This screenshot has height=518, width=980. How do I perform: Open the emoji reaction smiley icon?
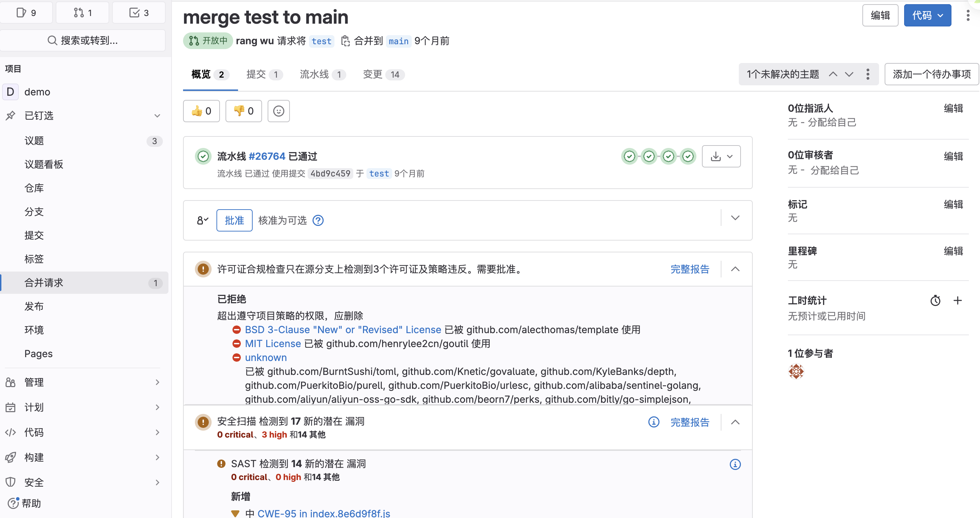(278, 111)
